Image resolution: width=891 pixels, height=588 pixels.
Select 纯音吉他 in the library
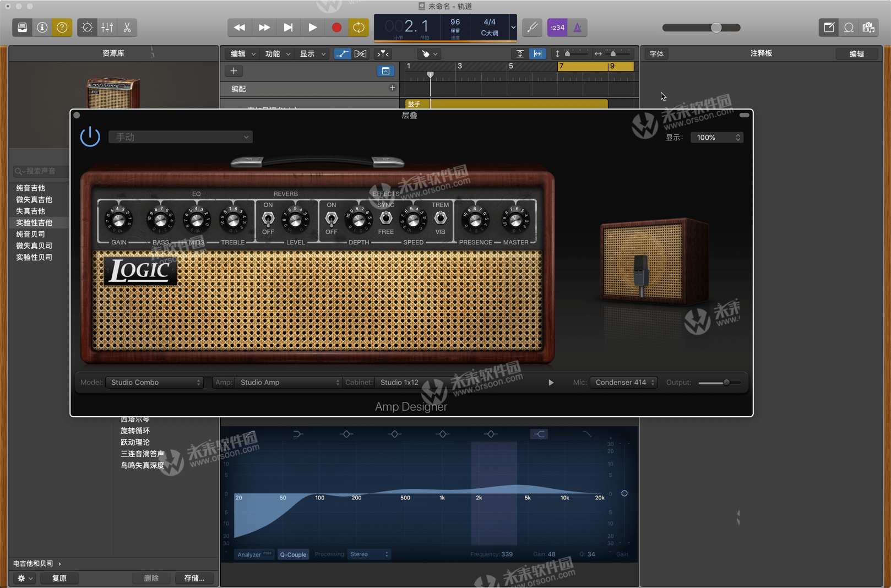30,188
